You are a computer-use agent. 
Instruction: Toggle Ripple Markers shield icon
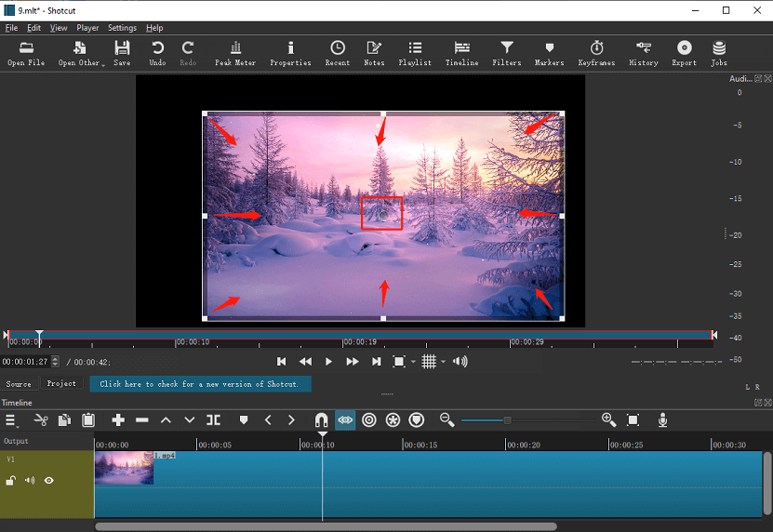click(417, 420)
